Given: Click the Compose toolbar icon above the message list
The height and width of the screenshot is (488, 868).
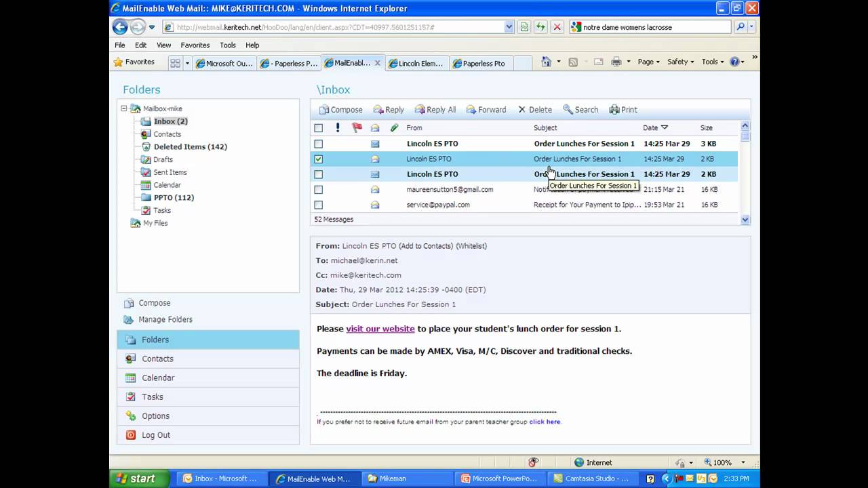Looking at the screenshot, I should (x=324, y=110).
